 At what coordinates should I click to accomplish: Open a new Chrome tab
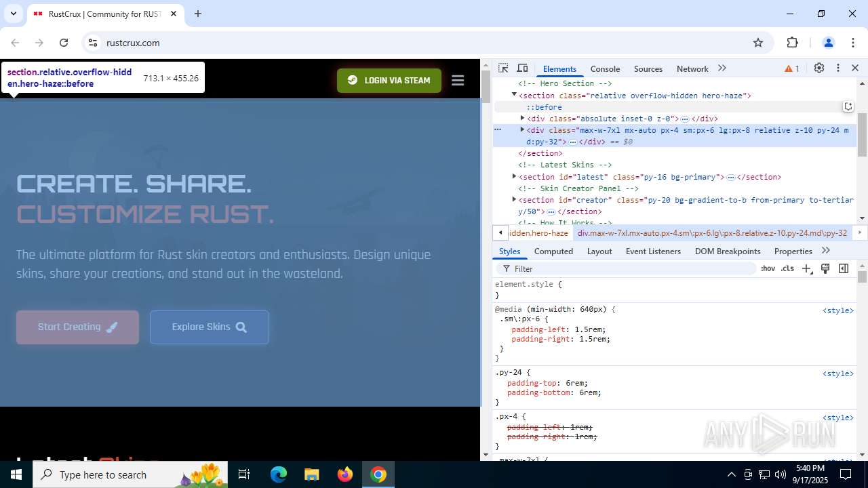[198, 14]
